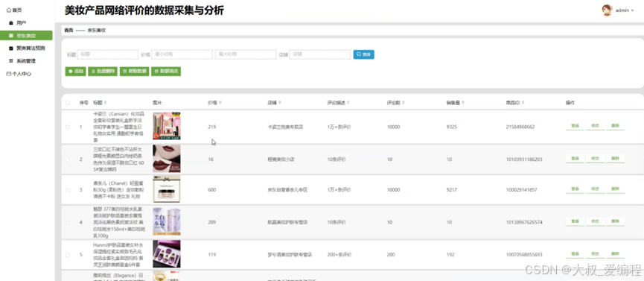
Task: Click 修改 for product ID 100029141857
Action: pyautogui.click(x=595, y=189)
